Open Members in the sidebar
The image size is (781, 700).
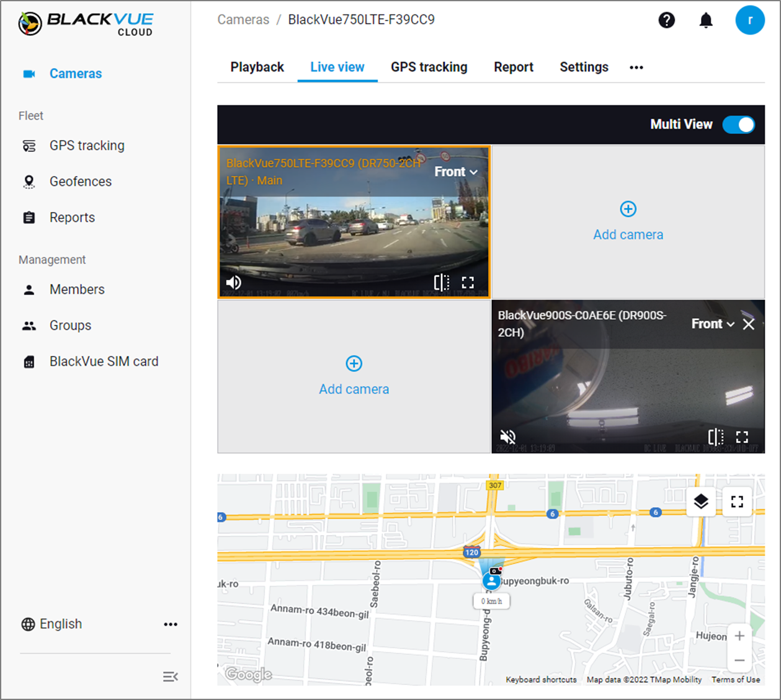pyautogui.click(x=77, y=290)
